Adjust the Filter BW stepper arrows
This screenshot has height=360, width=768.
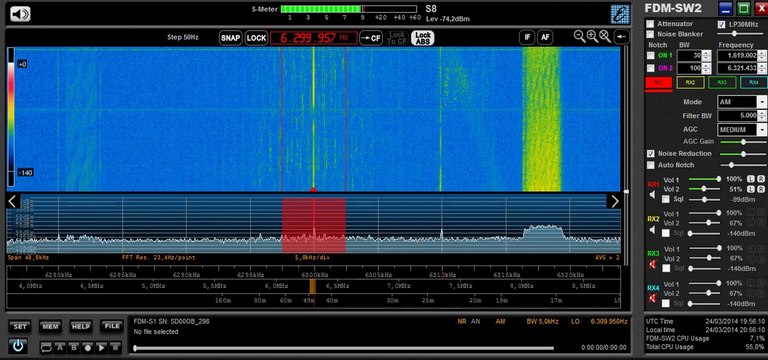pos(763,116)
